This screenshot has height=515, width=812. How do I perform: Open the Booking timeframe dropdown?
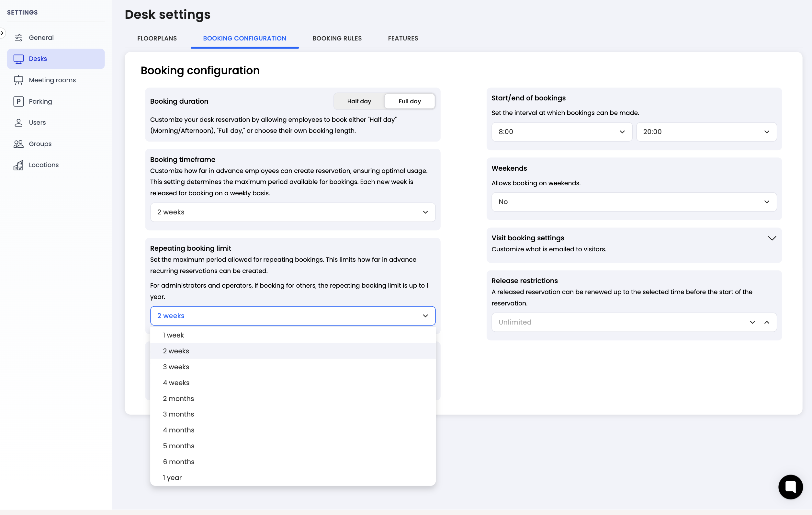coord(292,212)
